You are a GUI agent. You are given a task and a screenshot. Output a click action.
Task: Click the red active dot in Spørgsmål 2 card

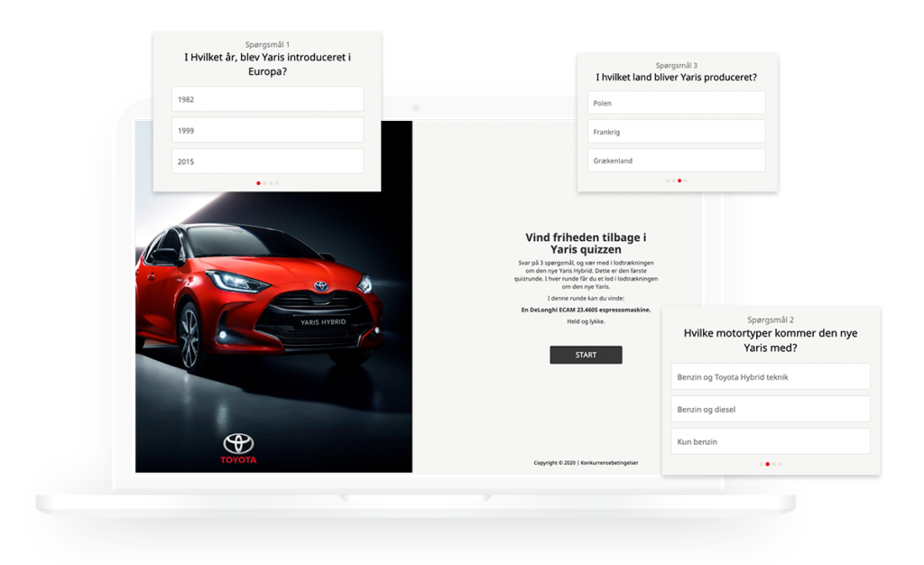pos(767,464)
